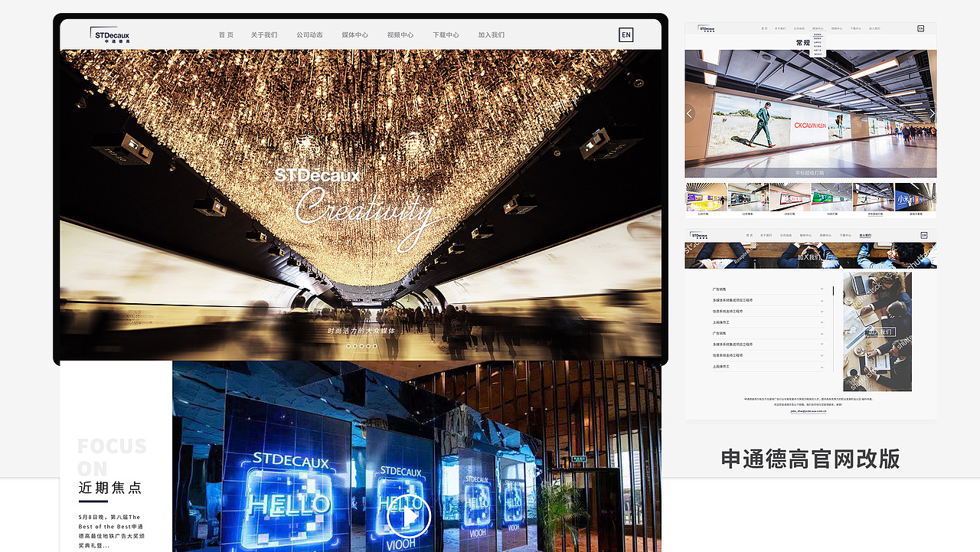Open 关于我们 in the main navigation bar

click(264, 35)
